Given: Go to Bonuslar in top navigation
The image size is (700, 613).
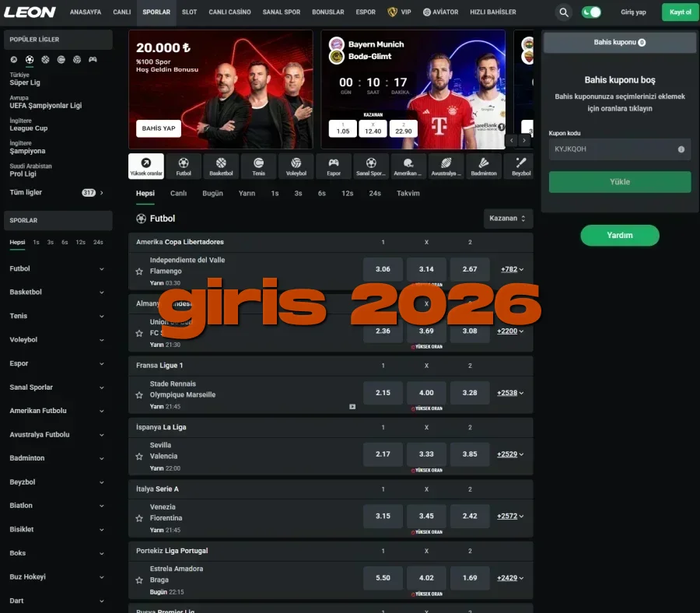Looking at the screenshot, I should (328, 12).
